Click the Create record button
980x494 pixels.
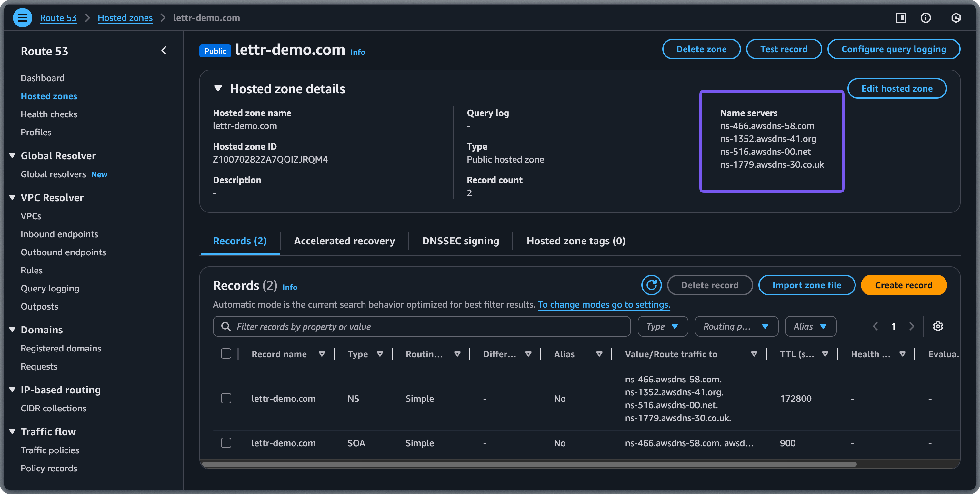pyautogui.click(x=904, y=285)
